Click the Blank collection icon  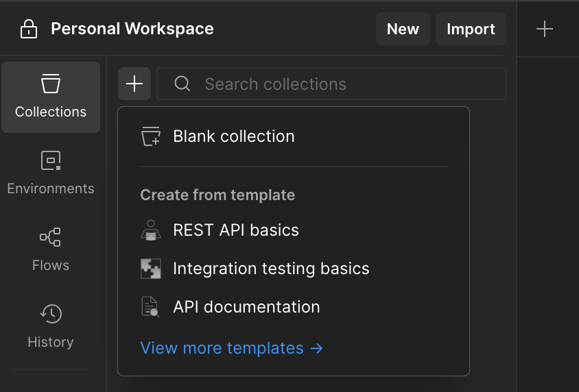[x=150, y=136]
